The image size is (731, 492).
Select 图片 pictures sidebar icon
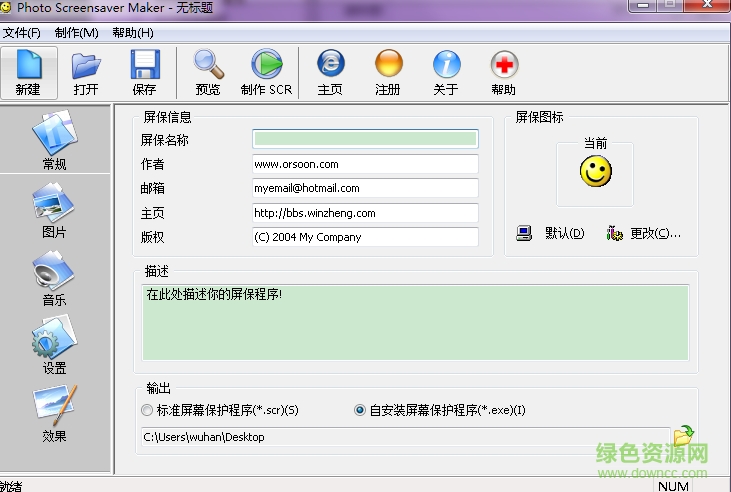tap(55, 210)
